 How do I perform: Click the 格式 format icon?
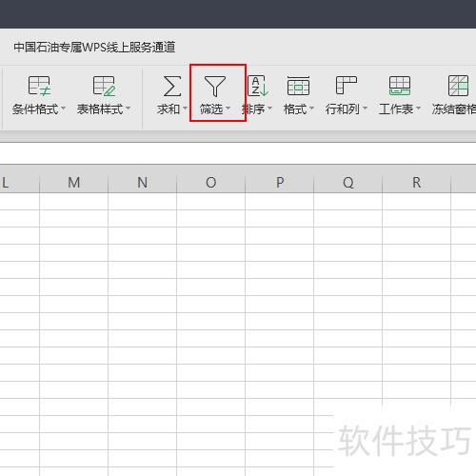[x=298, y=86]
